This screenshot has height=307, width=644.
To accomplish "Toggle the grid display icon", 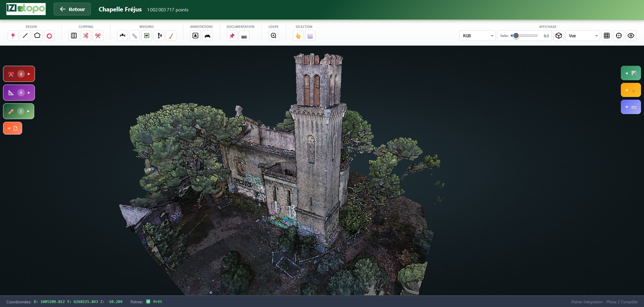I will pyautogui.click(x=607, y=36).
